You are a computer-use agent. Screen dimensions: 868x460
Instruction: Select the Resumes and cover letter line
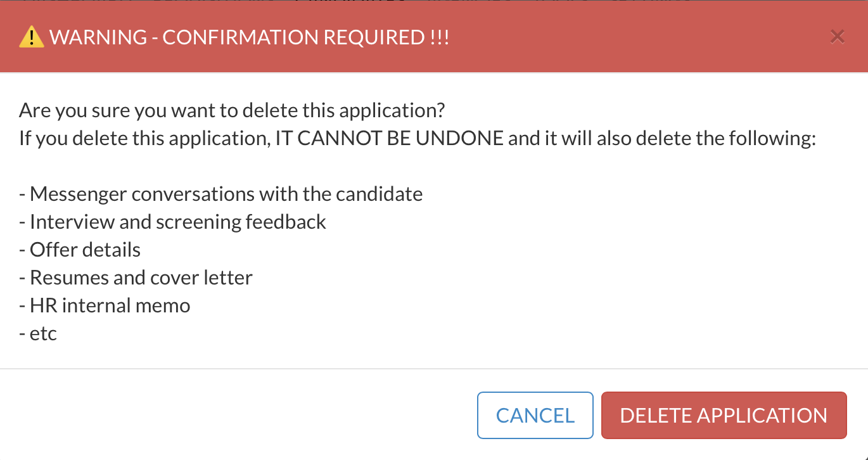pos(136,278)
